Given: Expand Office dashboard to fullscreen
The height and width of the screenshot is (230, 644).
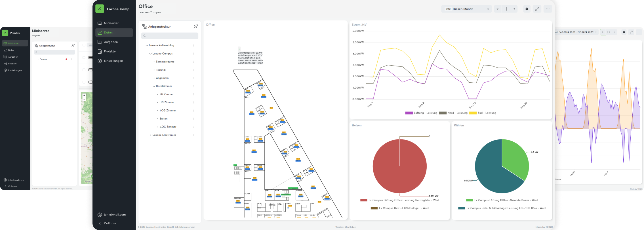Looking at the screenshot, I should tap(537, 9).
